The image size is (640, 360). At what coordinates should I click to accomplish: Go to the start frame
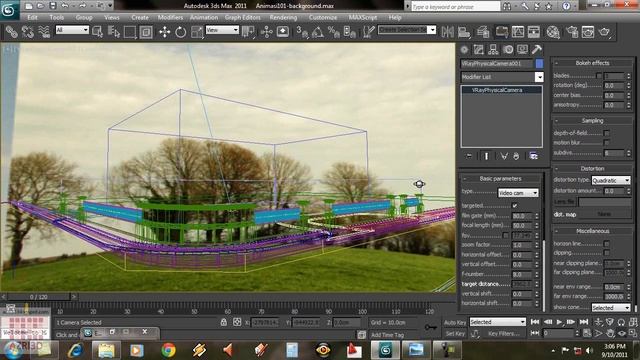(x=535, y=322)
